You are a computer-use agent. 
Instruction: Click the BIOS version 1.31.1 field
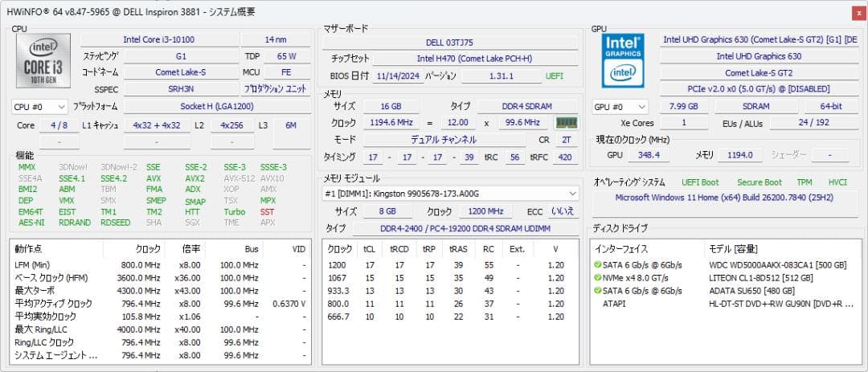tap(502, 76)
